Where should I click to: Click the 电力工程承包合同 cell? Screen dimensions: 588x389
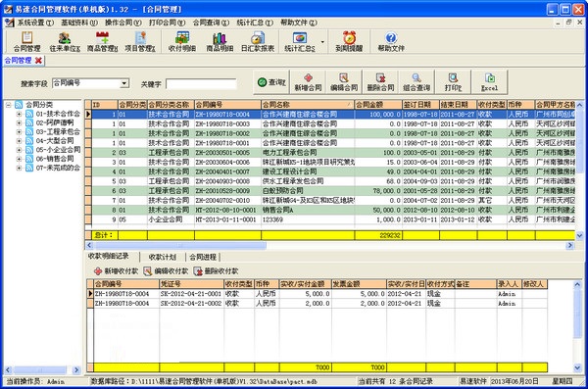(x=308, y=153)
